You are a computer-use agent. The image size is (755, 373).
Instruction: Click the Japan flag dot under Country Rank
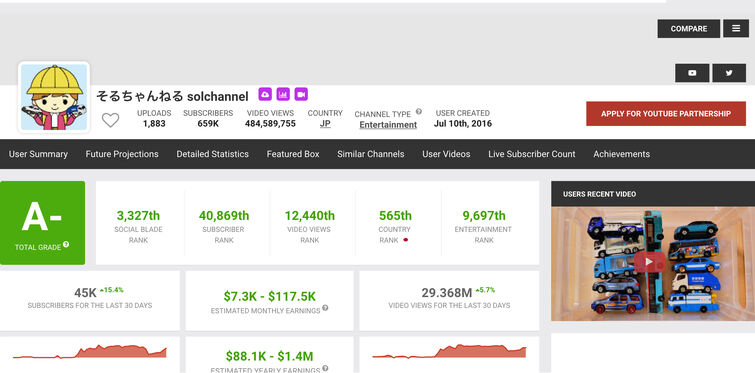click(x=405, y=240)
